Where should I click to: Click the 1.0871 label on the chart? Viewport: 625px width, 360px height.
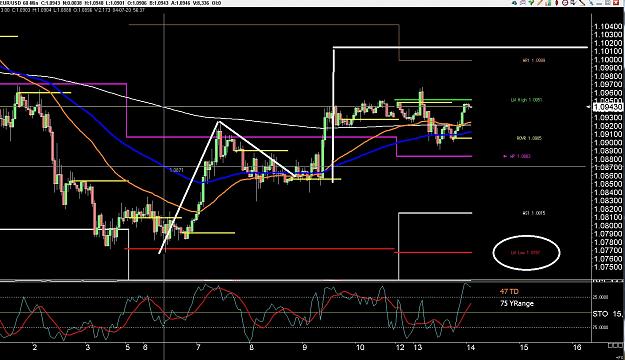[176, 170]
